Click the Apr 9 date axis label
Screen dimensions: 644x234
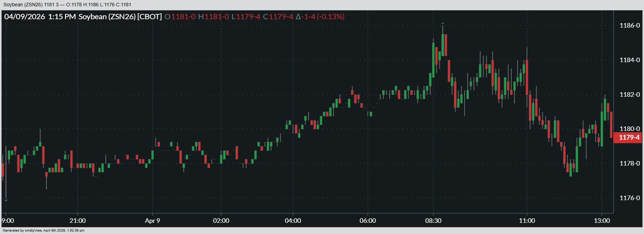153,221
